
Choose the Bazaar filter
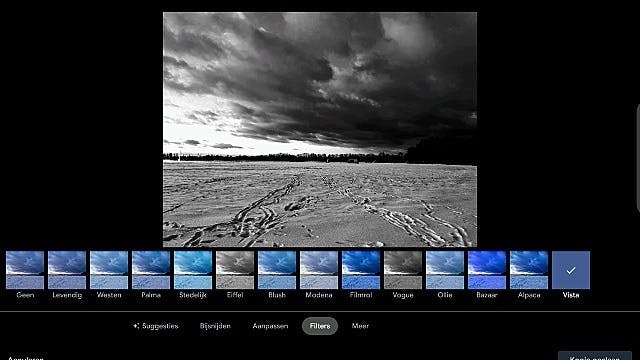487,270
